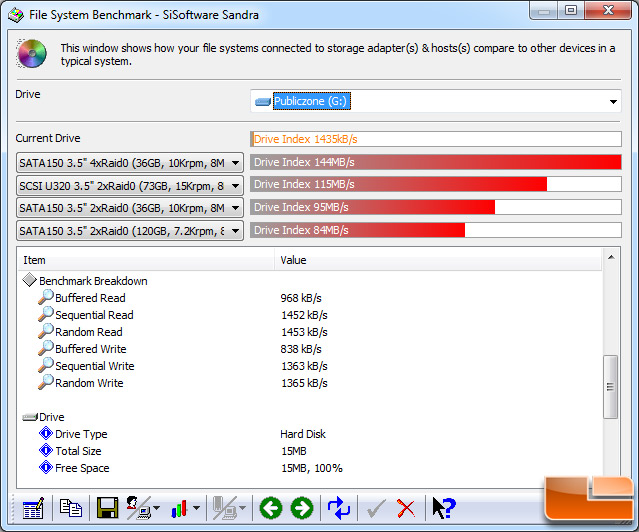Click the green Back arrow button

[x=271, y=508]
